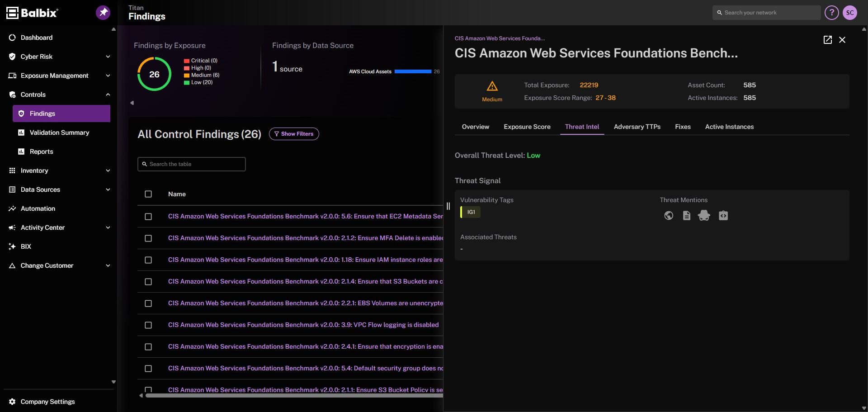Click the purple pin sidebar icon
The image size is (868, 412).
tap(103, 13)
